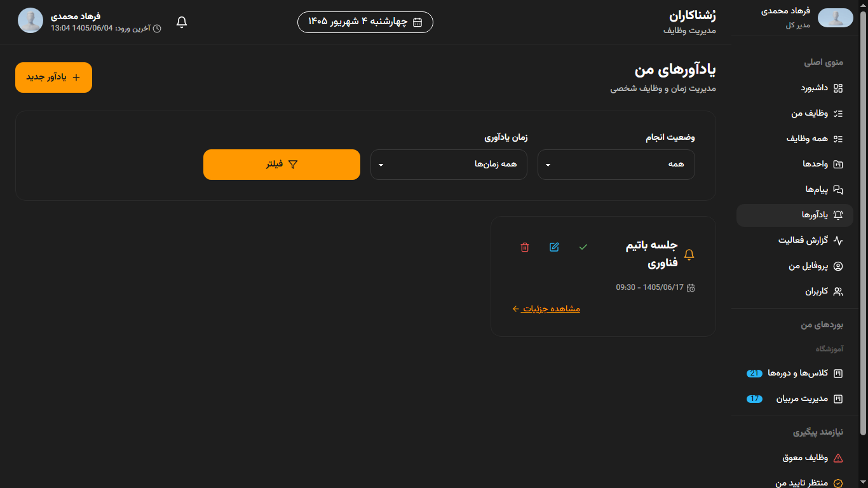Open the یادآورها menu item
The width and height of the screenshot is (868, 488).
coord(795,215)
